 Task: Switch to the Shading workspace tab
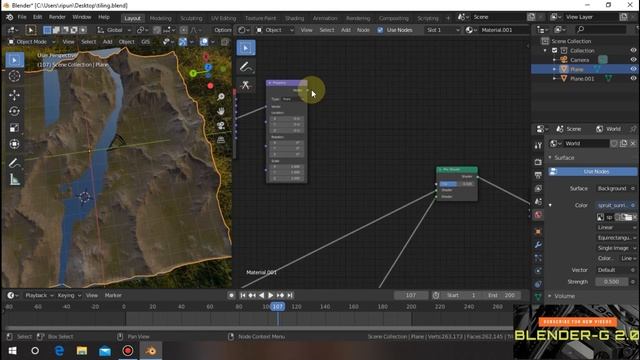pyautogui.click(x=294, y=18)
